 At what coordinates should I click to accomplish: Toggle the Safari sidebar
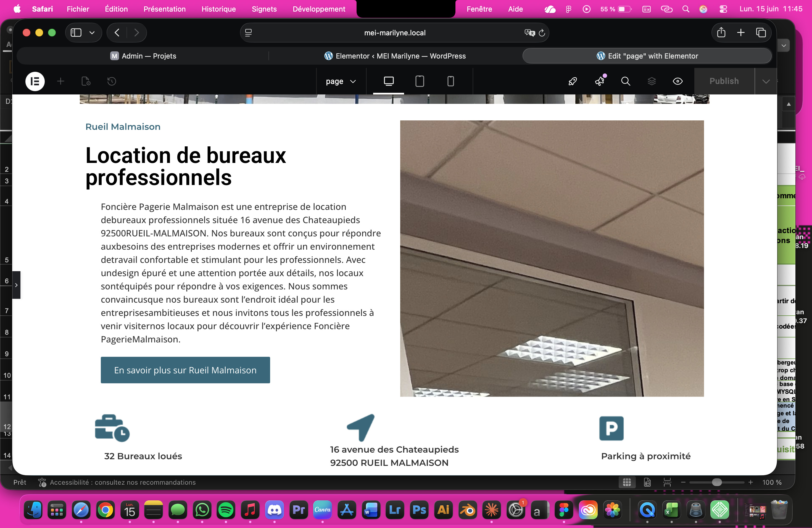click(x=76, y=33)
